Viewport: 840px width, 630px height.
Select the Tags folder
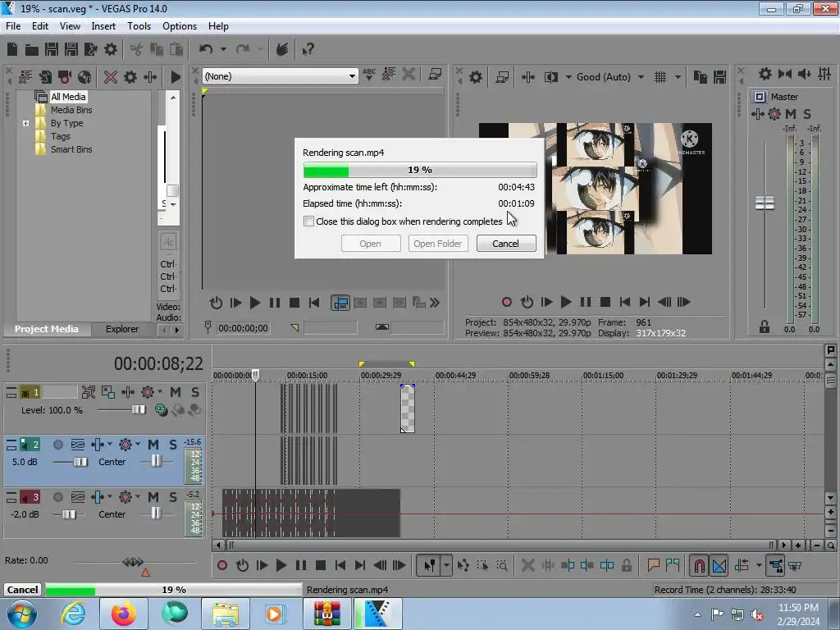(x=60, y=136)
